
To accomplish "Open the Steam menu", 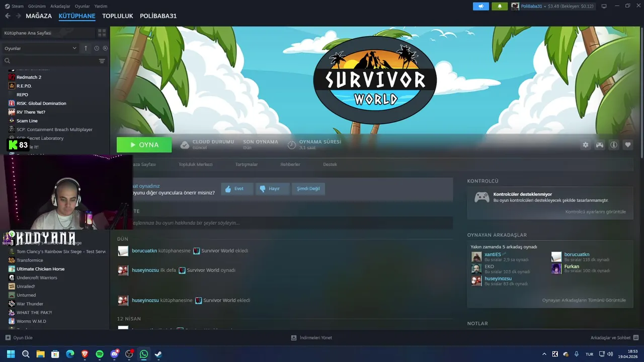I will [15, 6].
